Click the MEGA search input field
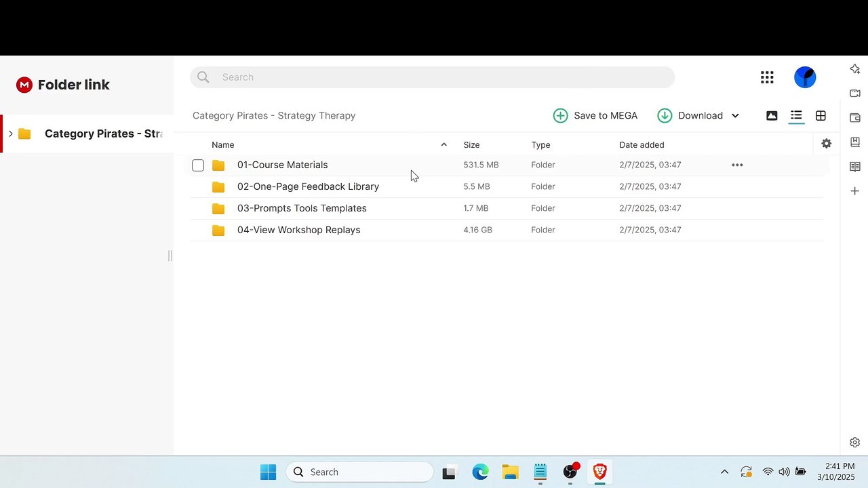This screenshot has width=868, height=488. (x=432, y=77)
